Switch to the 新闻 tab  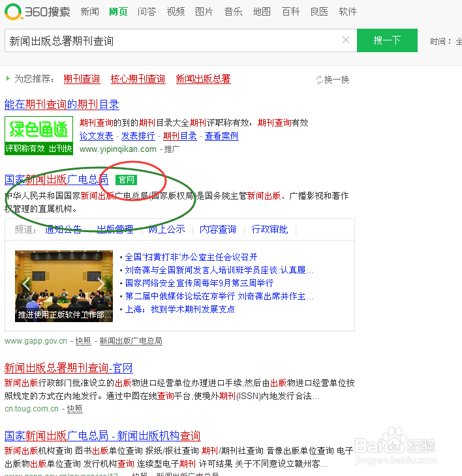pyautogui.click(x=89, y=12)
